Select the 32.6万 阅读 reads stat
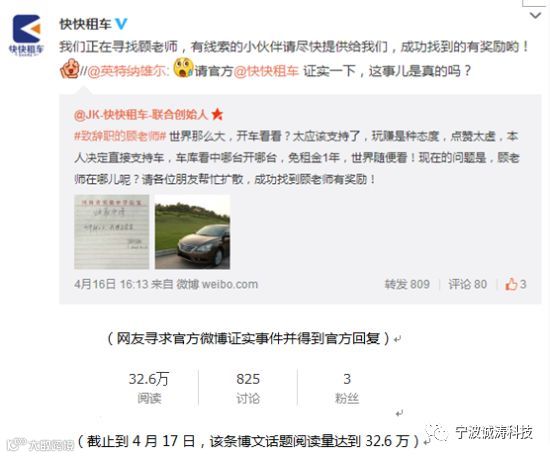Screen dimensions: 550x457 [x=149, y=388]
